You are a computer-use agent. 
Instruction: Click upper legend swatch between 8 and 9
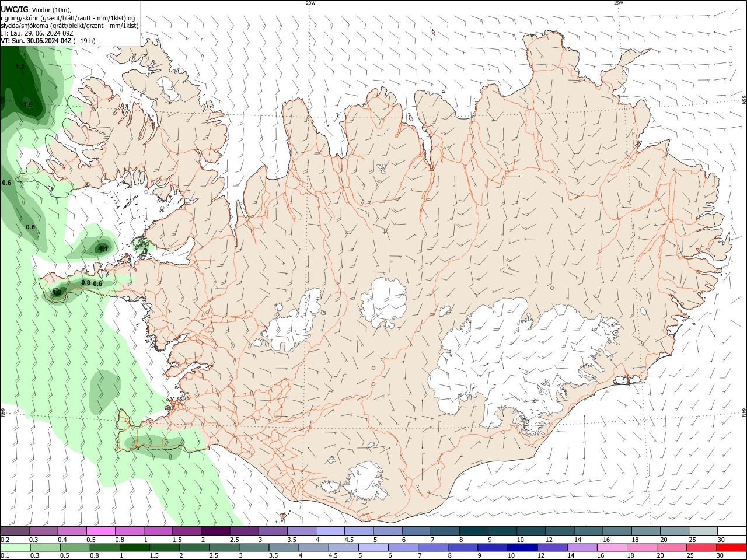473,531
